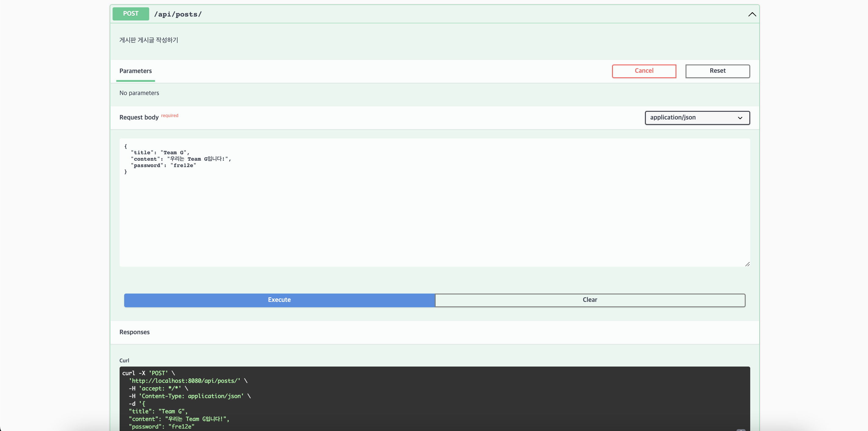Cancel try-it-out mode with the Cancel button

(x=643, y=71)
